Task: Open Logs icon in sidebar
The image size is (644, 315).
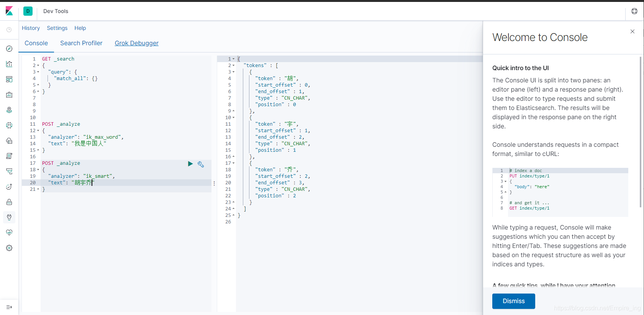Action: 9,156
